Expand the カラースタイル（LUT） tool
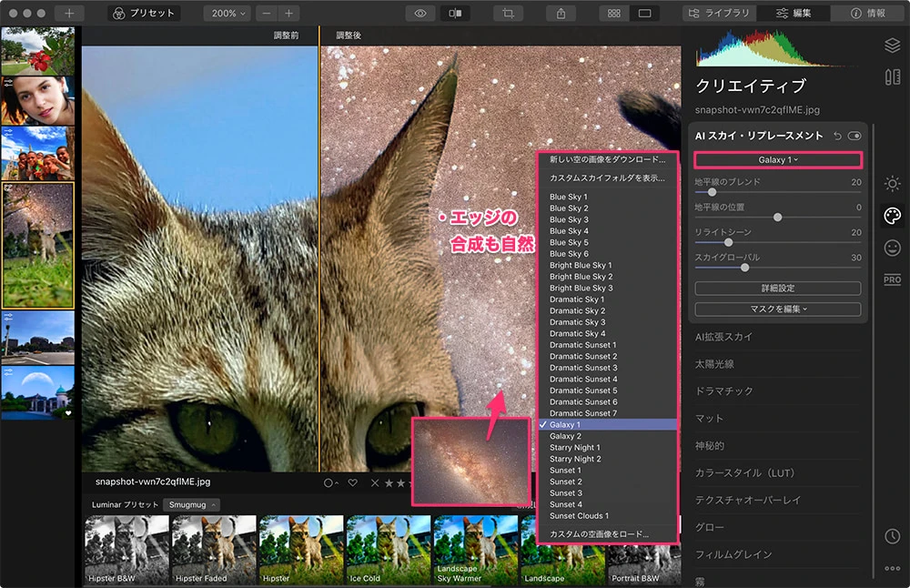The height and width of the screenshot is (588, 910). tap(744, 473)
